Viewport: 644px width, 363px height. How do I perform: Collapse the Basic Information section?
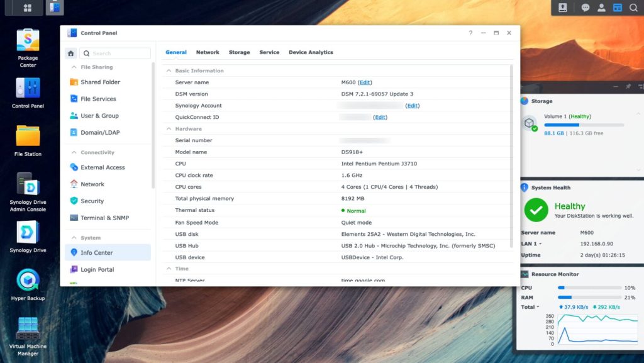(169, 71)
